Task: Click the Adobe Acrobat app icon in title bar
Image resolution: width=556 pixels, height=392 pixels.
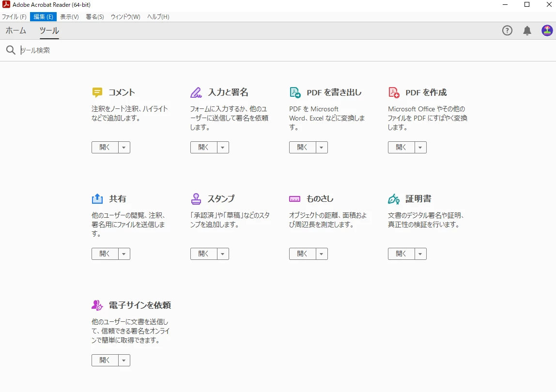Action: click(6, 5)
